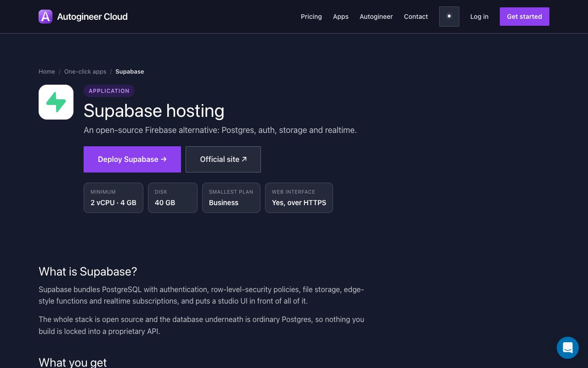Click the "Yes, over HTTPS" value
This screenshot has height=368, width=588.
coord(299,203)
